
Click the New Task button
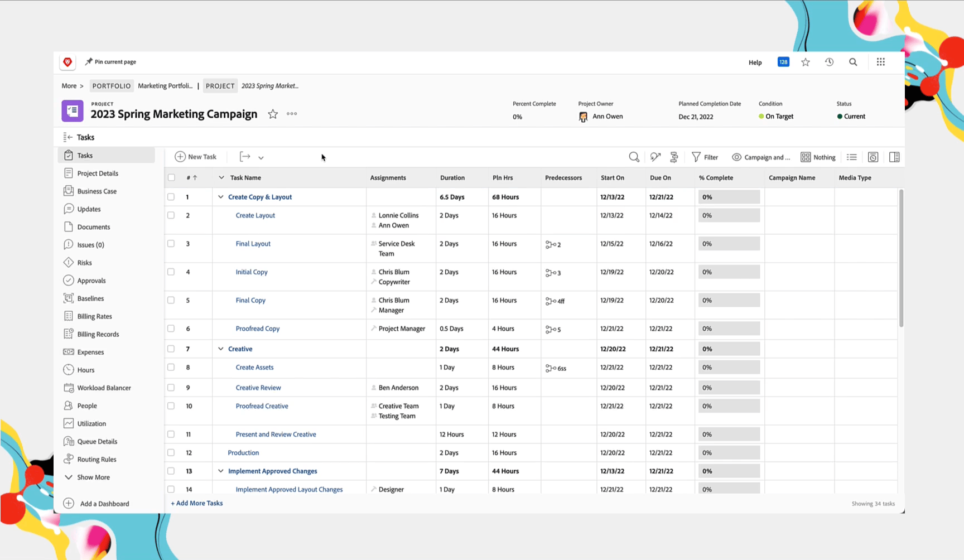pos(196,157)
